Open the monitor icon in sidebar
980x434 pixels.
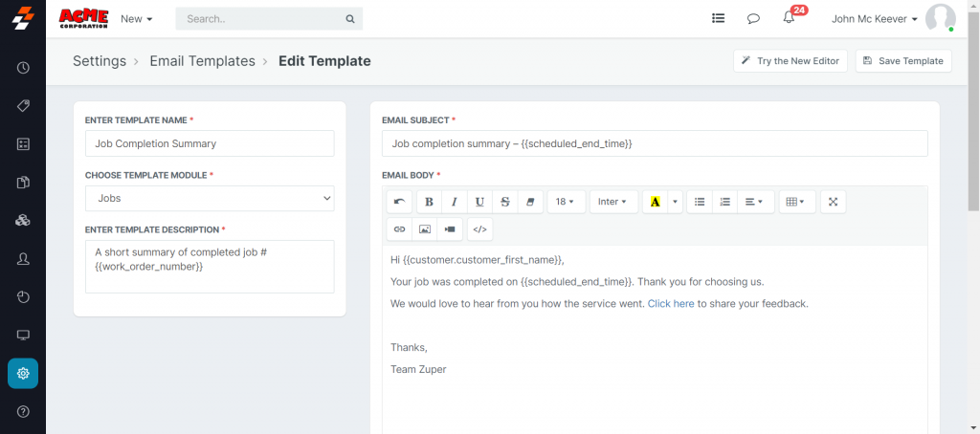[x=23, y=336]
